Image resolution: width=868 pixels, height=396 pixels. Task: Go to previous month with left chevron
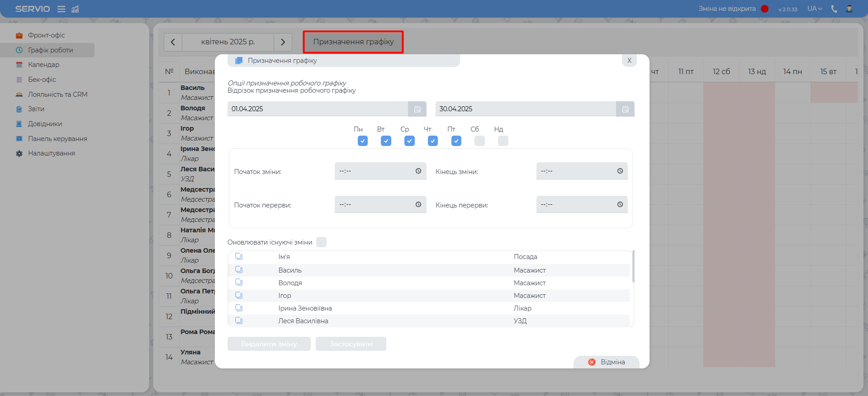pyautogui.click(x=173, y=42)
